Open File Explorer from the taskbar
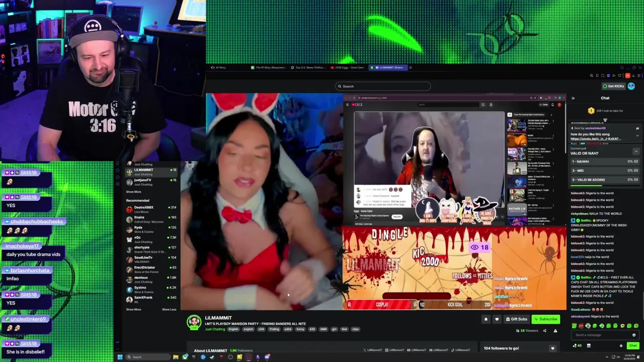This screenshot has height=362, width=644. [x=176, y=357]
